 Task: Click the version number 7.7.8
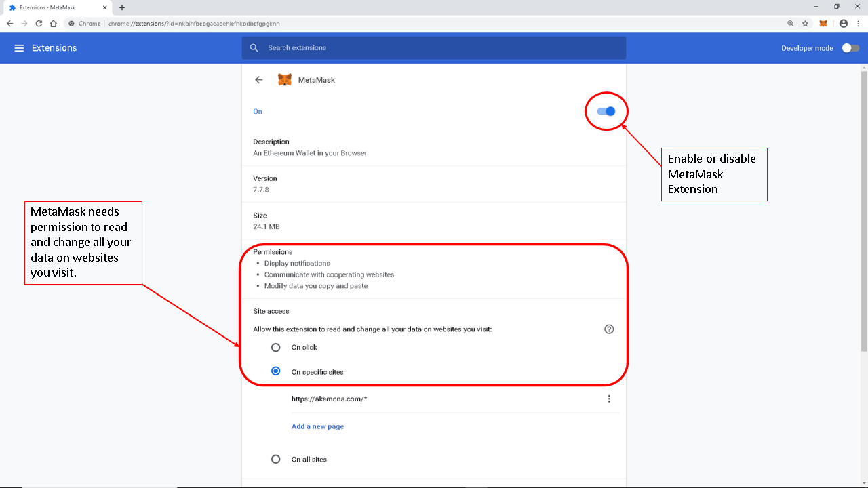pos(261,190)
